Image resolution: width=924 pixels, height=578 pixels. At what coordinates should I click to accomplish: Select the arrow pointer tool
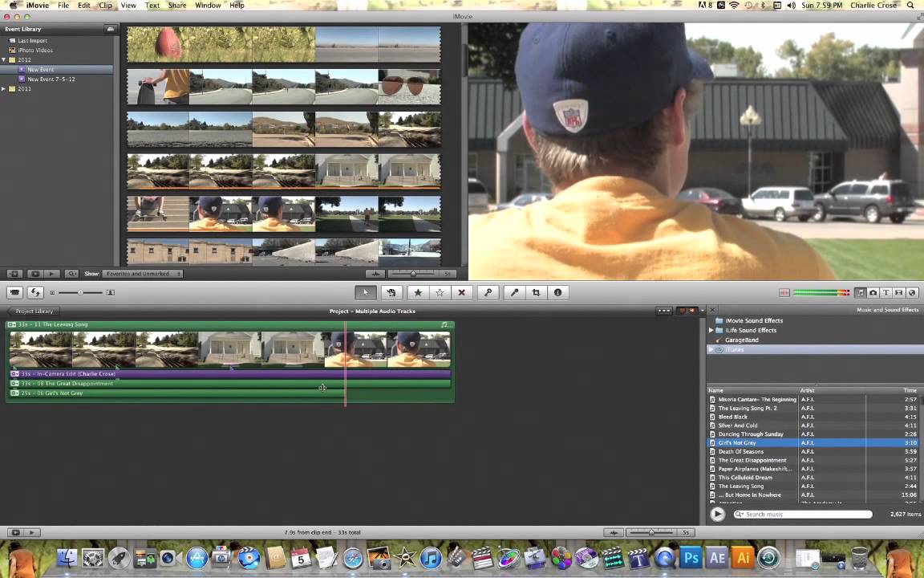point(366,292)
